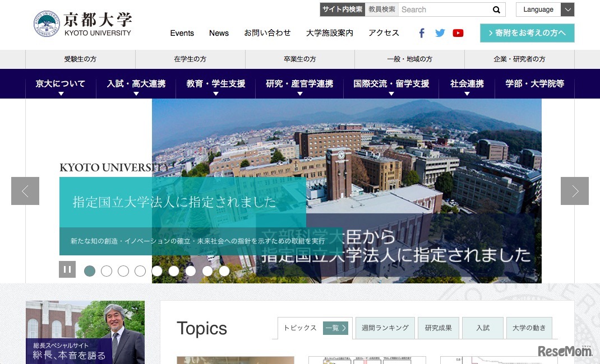Select the last carousel slide dot
Screen dimensions: 600x364
point(224,271)
